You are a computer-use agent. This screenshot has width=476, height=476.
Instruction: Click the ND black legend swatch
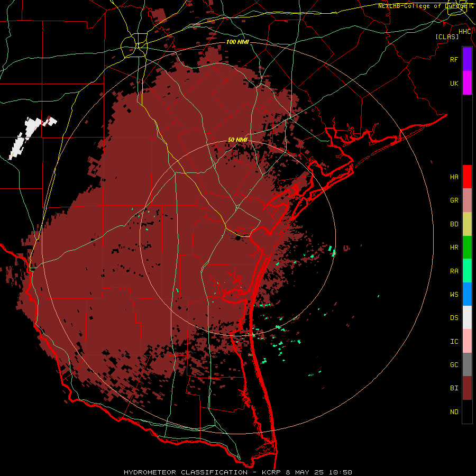(467, 411)
